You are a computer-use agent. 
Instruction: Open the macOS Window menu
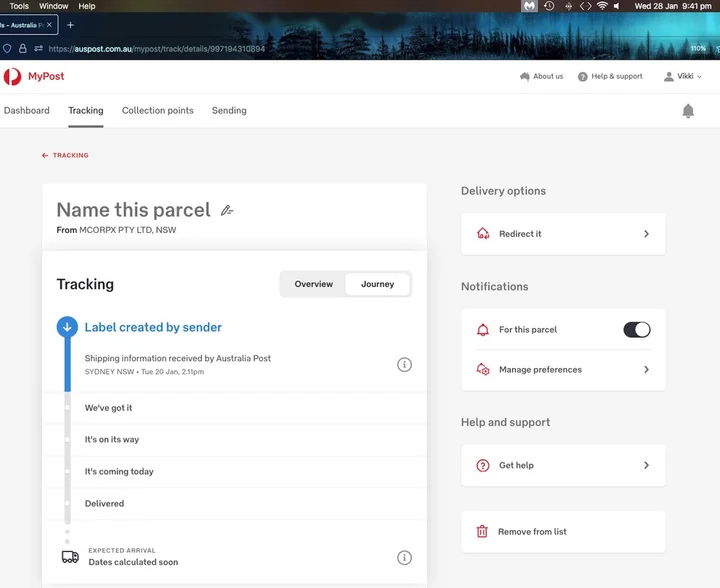(54, 6)
